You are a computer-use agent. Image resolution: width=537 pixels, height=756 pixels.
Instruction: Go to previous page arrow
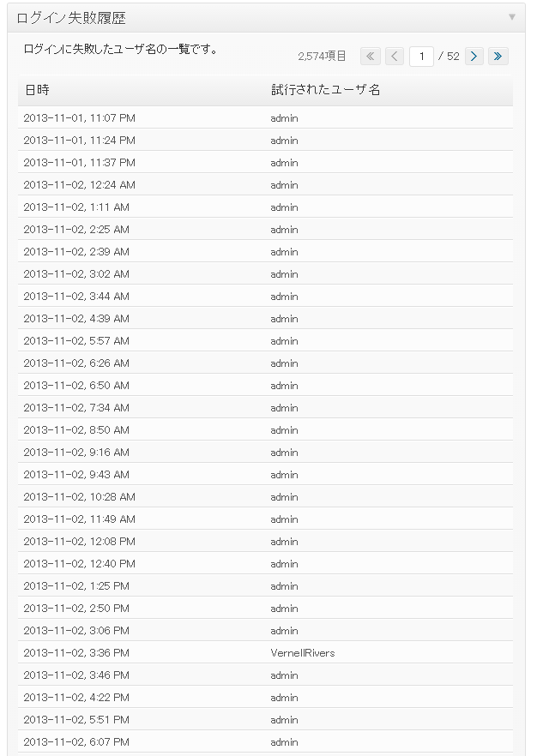pyautogui.click(x=395, y=57)
